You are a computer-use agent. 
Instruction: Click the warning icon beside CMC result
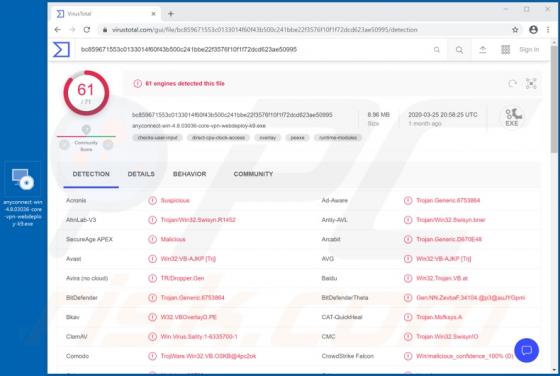[x=408, y=337]
